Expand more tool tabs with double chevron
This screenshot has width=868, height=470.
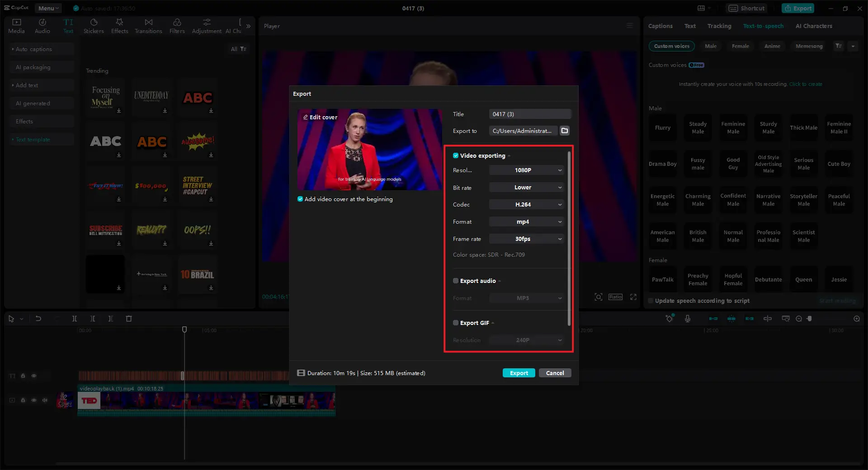[248, 26]
